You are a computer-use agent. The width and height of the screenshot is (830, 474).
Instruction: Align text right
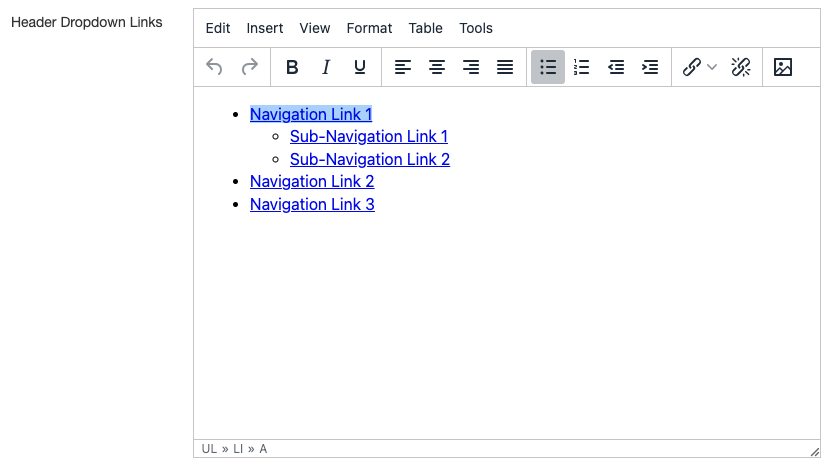[x=471, y=67]
